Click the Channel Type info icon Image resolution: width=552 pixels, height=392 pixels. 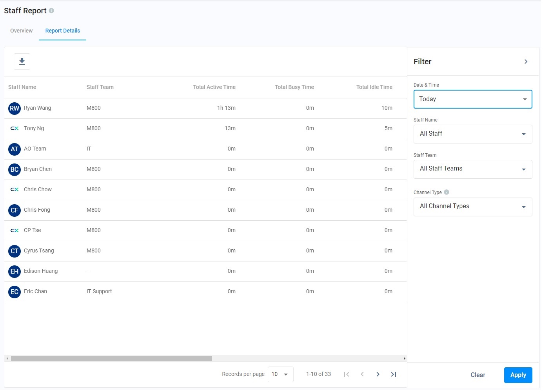coord(447,192)
